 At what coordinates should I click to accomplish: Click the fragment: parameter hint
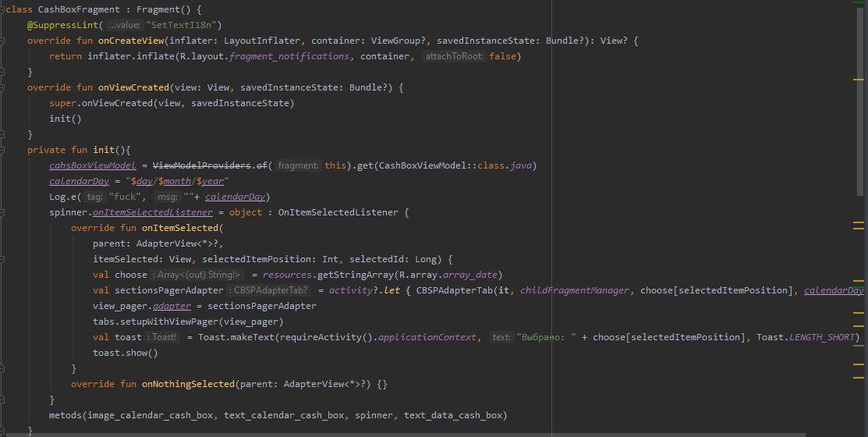299,165
